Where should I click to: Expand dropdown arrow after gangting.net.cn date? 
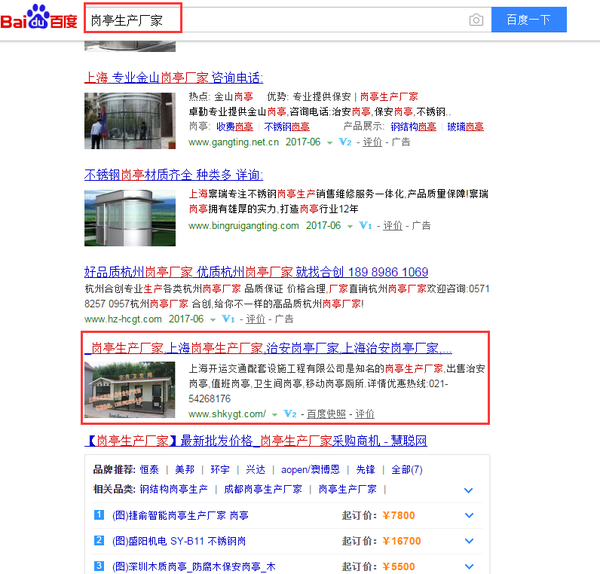point(329,143)
